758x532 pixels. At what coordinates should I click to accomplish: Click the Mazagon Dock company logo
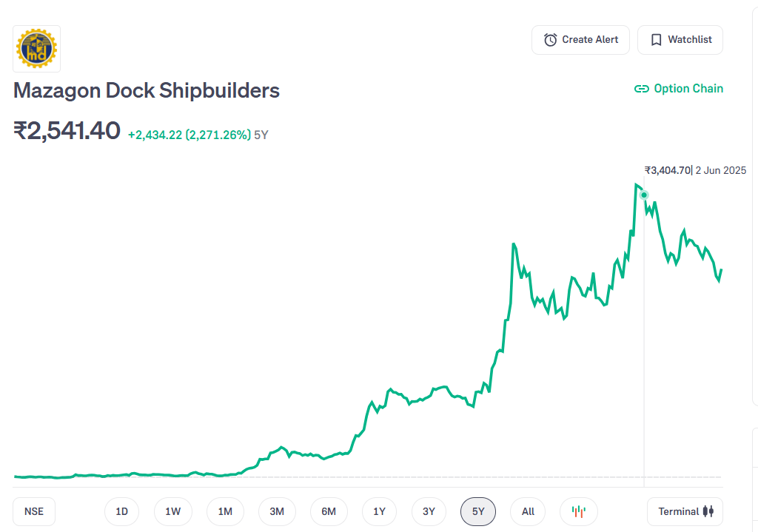[37, 49]
